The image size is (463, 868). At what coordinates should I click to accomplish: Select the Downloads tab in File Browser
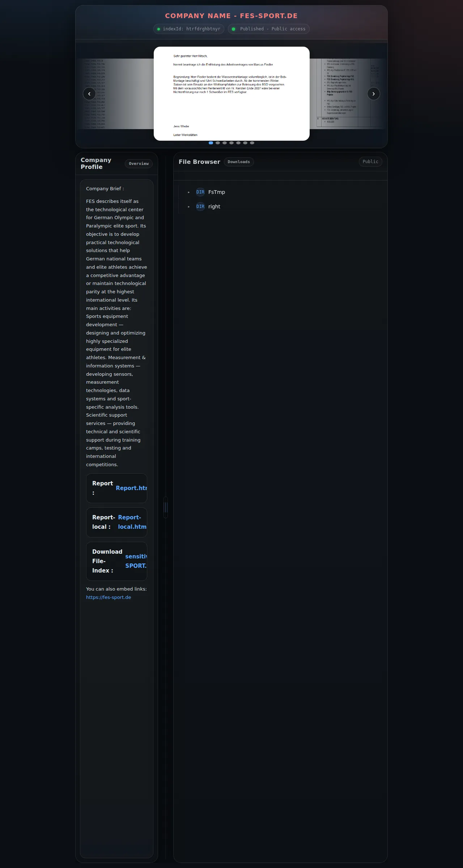(239, 162)
